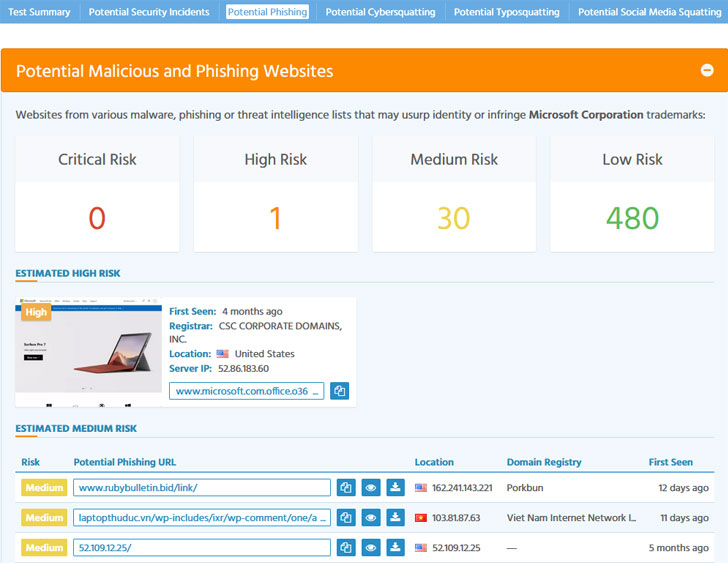Click the Domain Registry column header
This screenshot has height=563, width=728.
coord(544,462)
